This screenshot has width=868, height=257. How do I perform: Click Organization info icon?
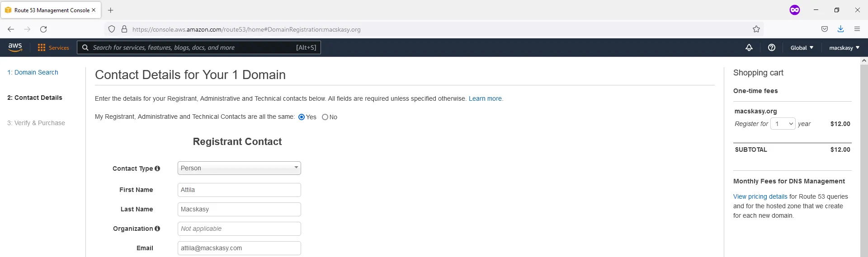tap(157, 229)
